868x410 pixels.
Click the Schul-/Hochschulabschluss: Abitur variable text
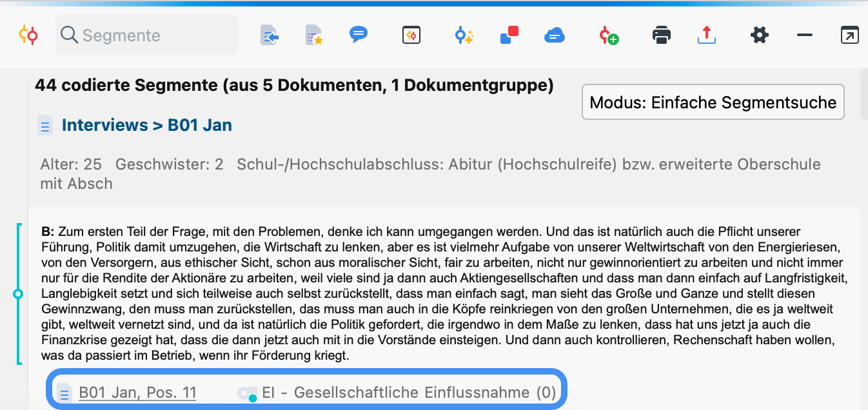pos(430,174)
